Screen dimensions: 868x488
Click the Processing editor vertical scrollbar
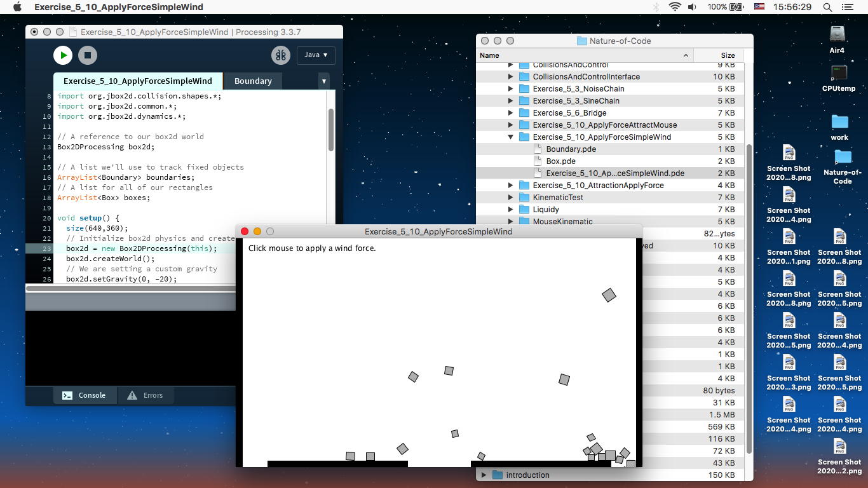pos(330,130)
